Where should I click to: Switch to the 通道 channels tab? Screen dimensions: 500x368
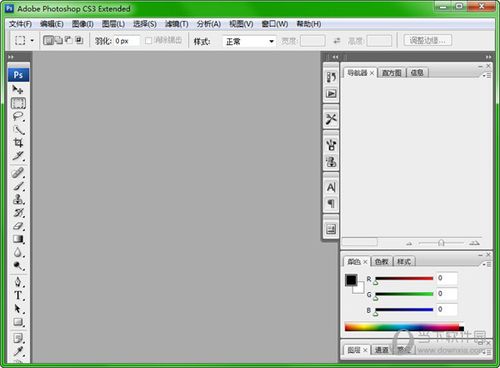coord(382,350)
